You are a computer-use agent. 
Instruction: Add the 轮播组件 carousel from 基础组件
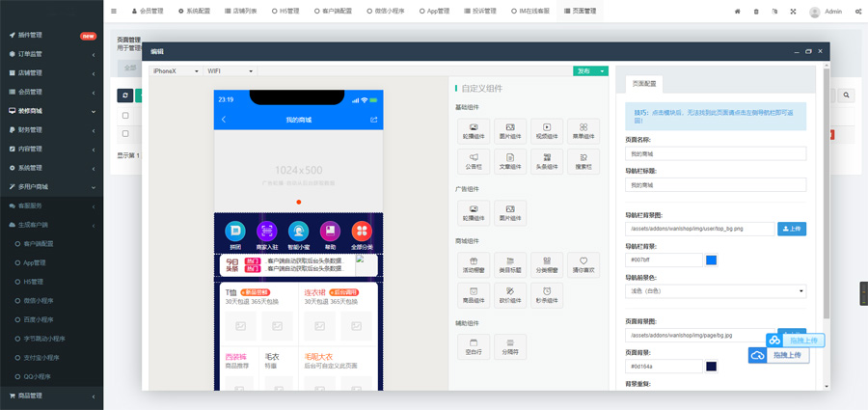pyautogui.click(x=473, y=131)
